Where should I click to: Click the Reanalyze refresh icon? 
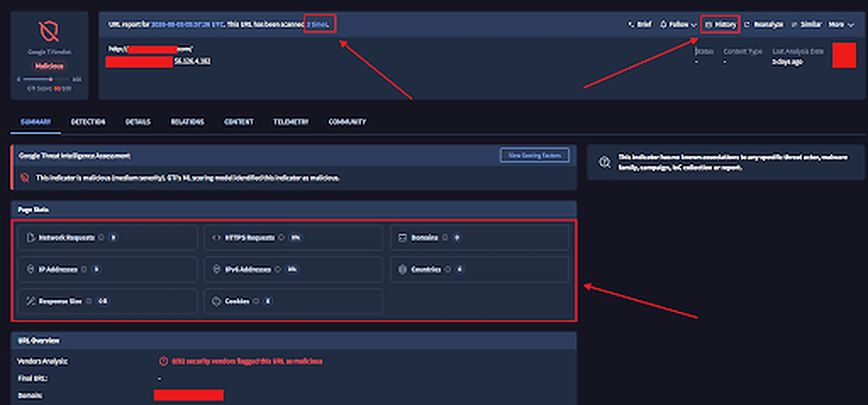point(747,24)
